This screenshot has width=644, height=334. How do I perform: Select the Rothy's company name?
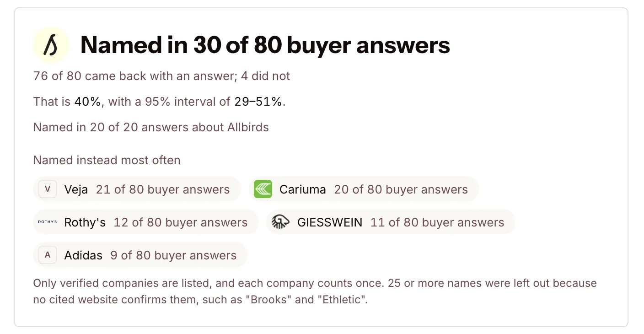pos(85,222)
